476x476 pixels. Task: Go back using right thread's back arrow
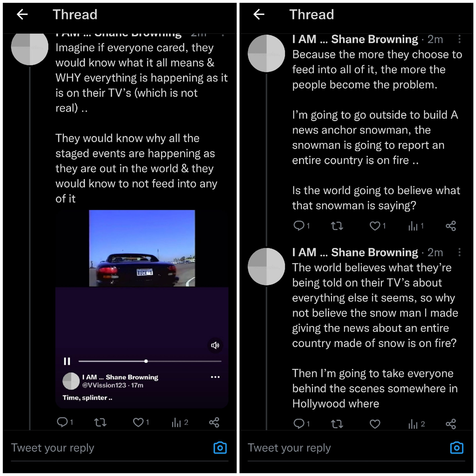click(x=259, y=14)
